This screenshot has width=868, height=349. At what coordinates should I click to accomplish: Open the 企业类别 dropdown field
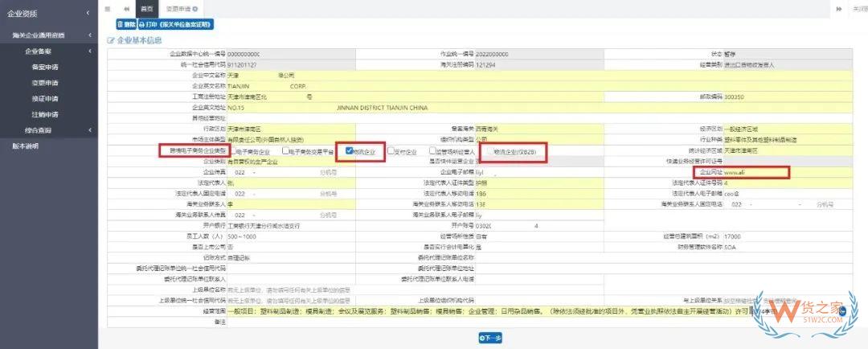291,162
